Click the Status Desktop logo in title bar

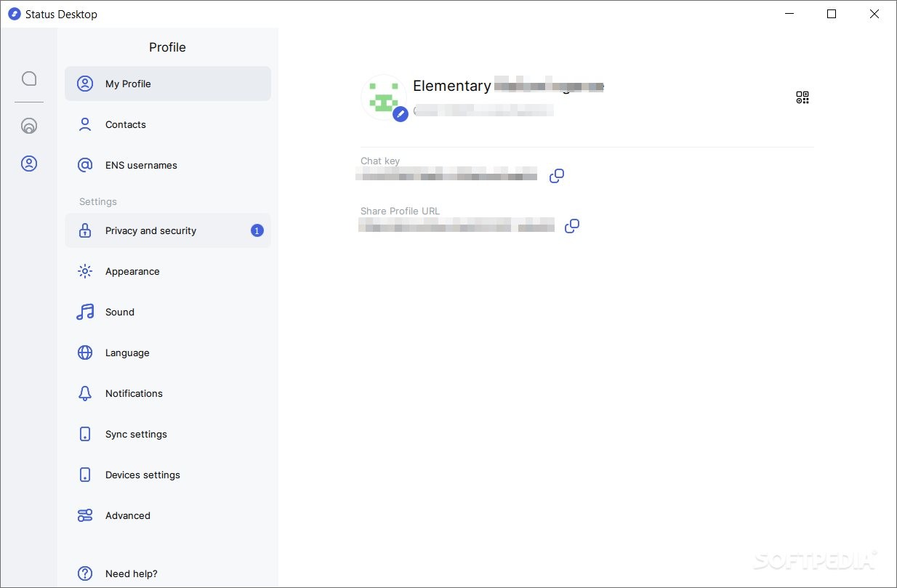point(14,14)
